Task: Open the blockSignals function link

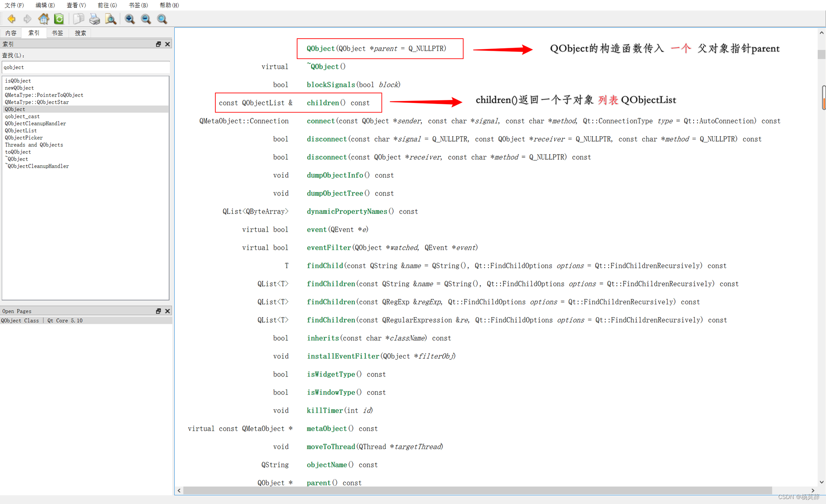Action: tap(331, 85)
